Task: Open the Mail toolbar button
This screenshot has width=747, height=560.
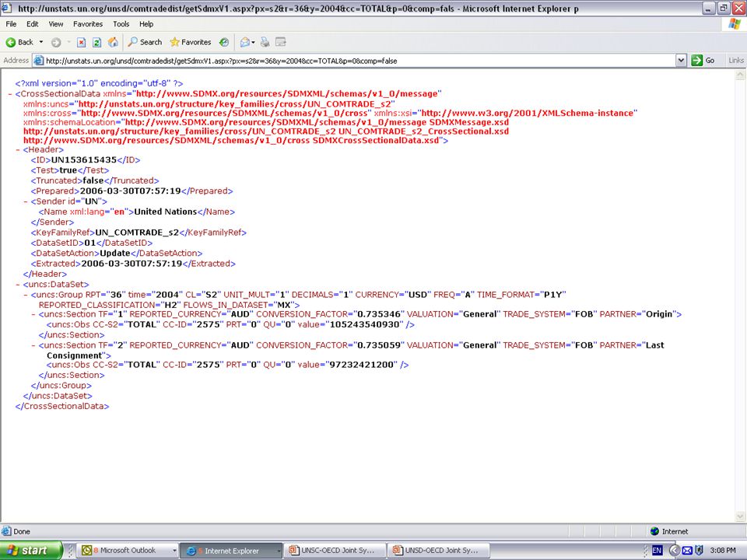Action: point(245,42)
